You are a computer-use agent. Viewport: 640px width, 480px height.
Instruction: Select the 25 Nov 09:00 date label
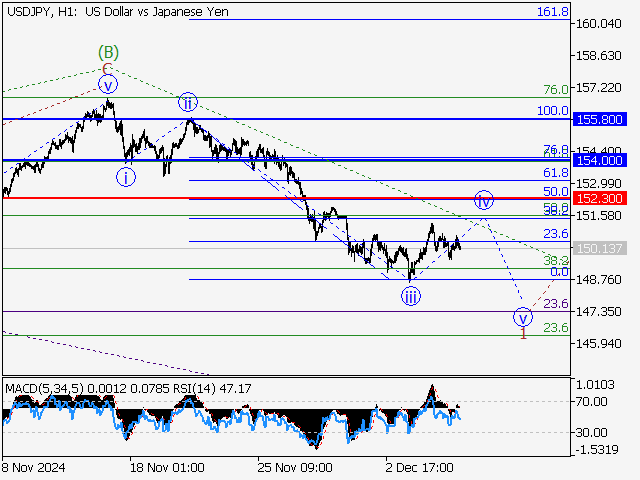(293, 467)
